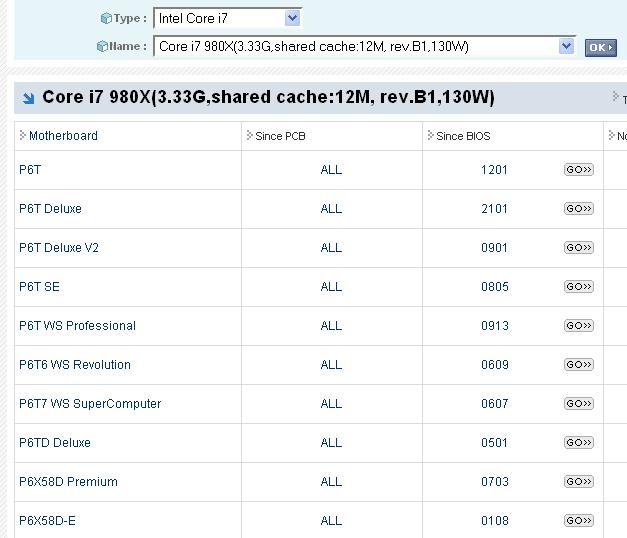Open the P6X58D-E motherboard link

point(47,521)
